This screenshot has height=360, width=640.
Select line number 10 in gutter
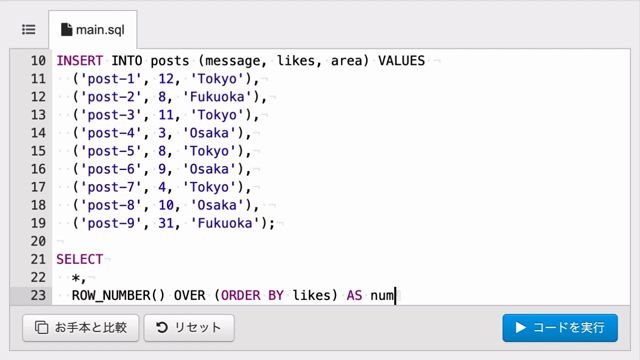pos(38,61)
